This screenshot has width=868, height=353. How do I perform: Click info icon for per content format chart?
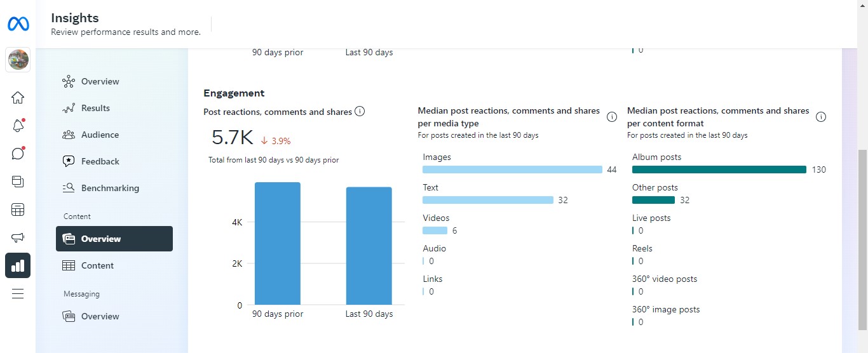pyautogui.click(x=821, y=117)
